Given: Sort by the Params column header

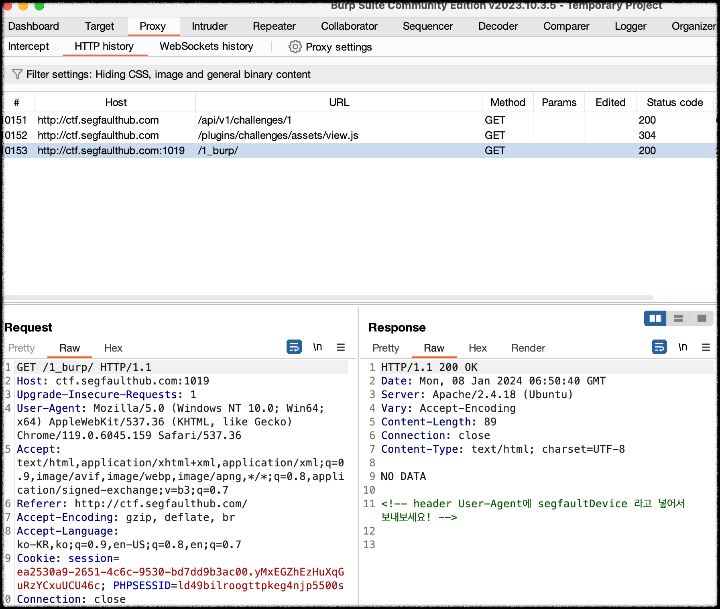Looking at the screenshot, I should 559,102.
